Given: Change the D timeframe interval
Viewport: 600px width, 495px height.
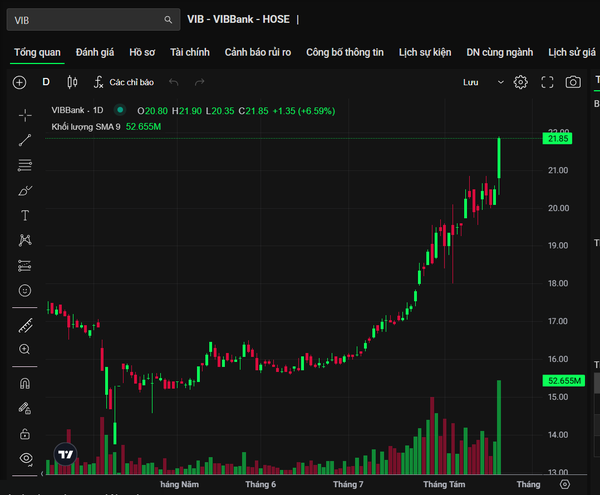Looking at the screenshot, I should 46,82.
